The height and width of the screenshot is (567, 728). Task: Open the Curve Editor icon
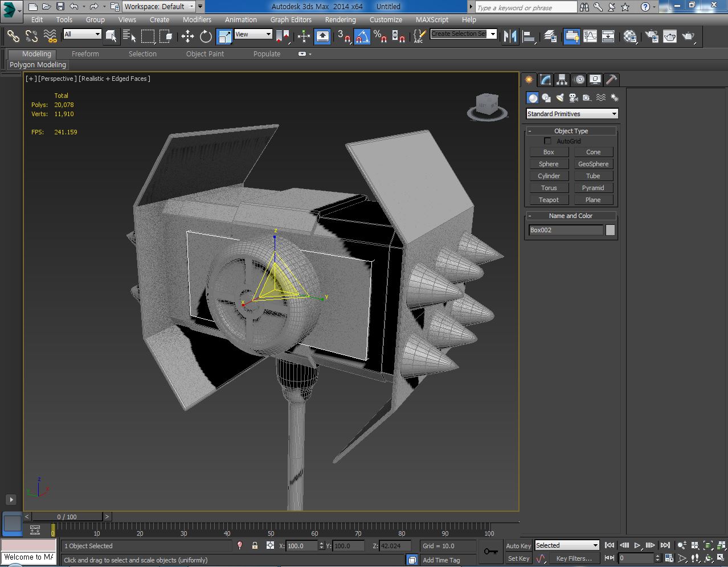click(590, 36)
